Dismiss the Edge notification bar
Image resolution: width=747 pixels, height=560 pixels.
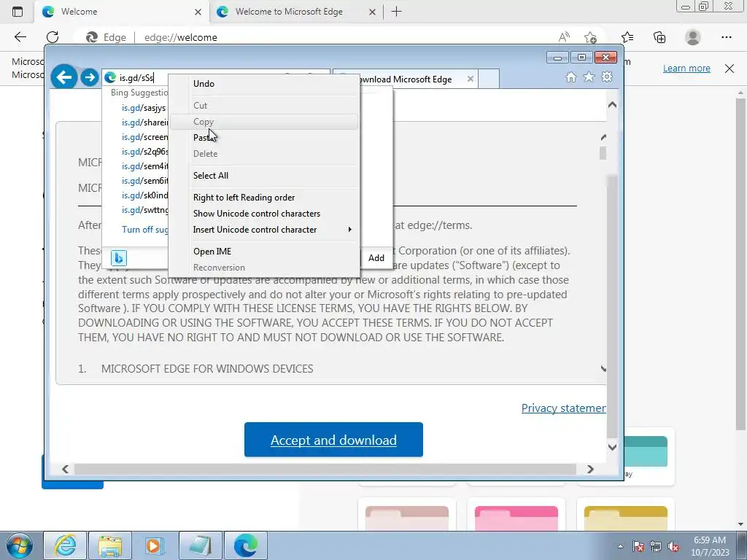pos(729,68)
